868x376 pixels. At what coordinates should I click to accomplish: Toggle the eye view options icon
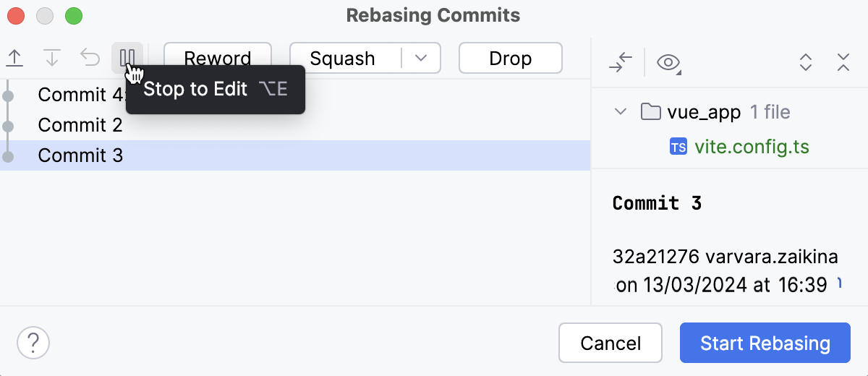pos(668,63)
